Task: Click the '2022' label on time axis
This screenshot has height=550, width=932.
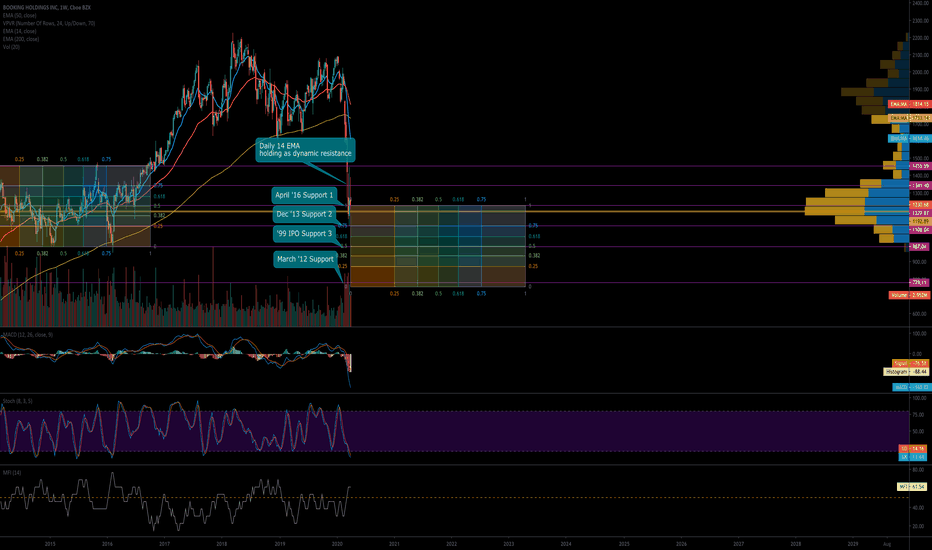Action: (x=452, y=543)
